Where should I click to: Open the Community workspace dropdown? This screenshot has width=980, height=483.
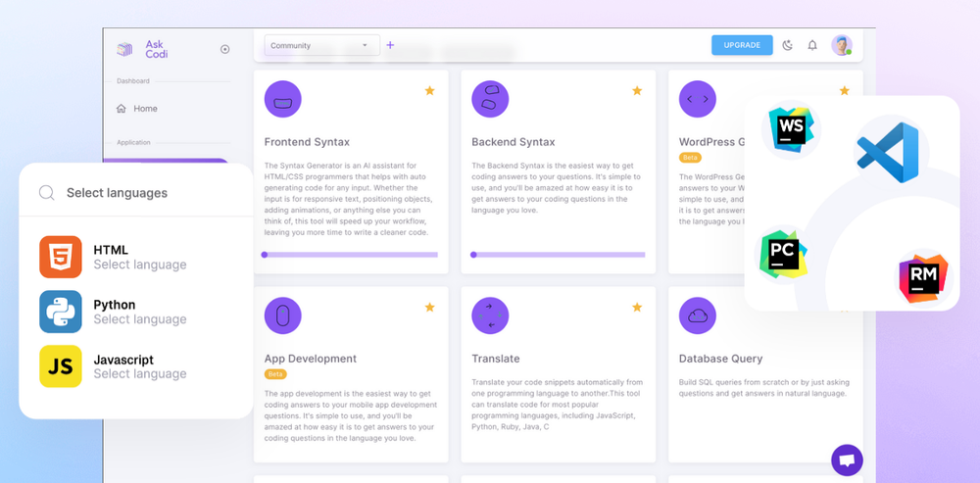[x=321, y=45]
